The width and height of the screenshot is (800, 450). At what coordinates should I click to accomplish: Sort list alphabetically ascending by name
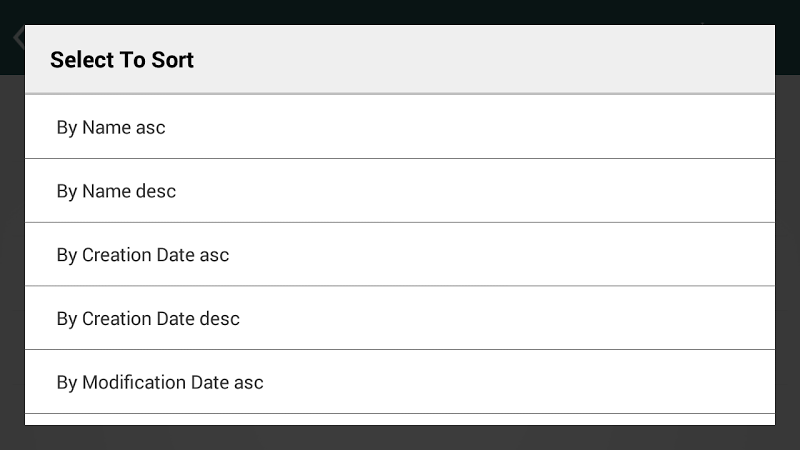click(x=400, y=128)
